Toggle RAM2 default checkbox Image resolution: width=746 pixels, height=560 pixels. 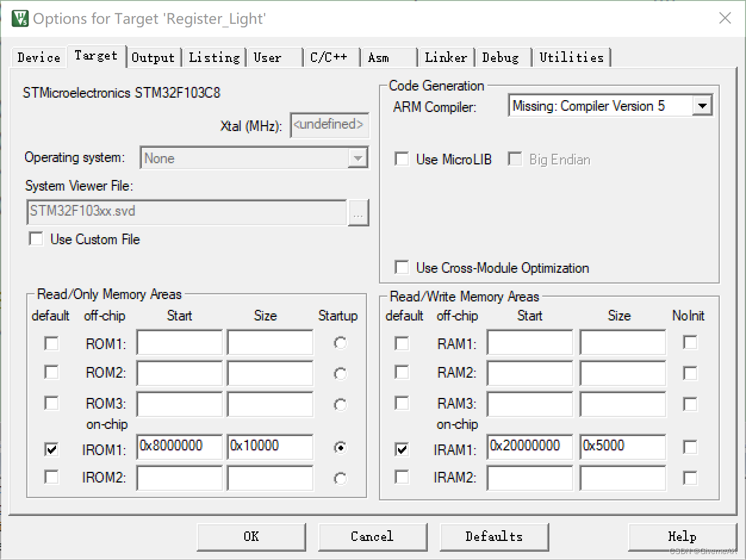(402, 372)
